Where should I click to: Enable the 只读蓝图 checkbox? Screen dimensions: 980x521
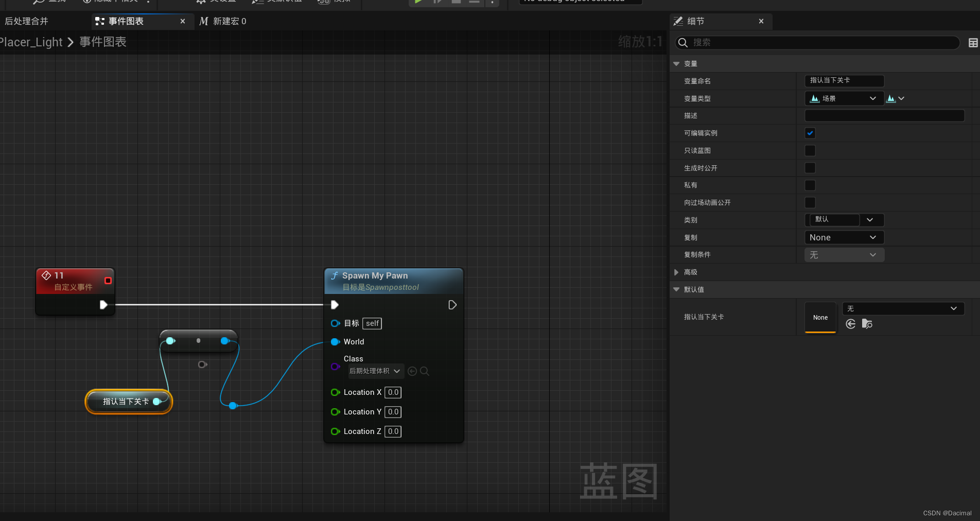click(x=810, y=150)
